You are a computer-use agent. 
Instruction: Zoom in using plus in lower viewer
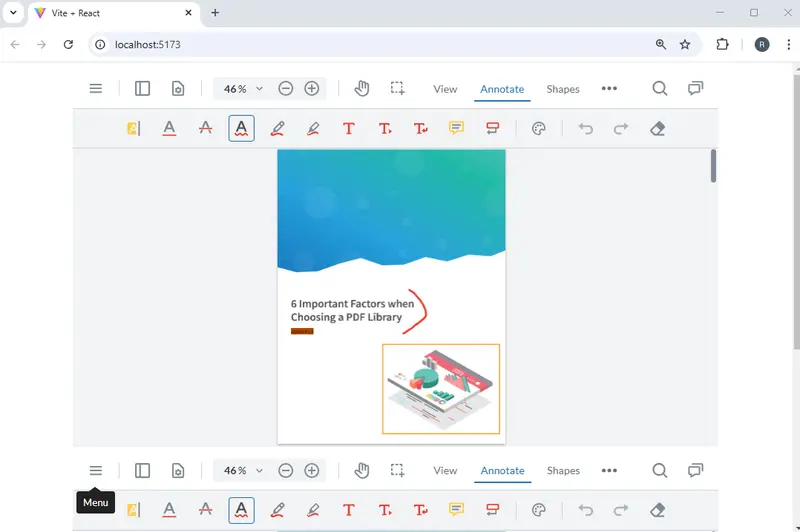[312, 470]
